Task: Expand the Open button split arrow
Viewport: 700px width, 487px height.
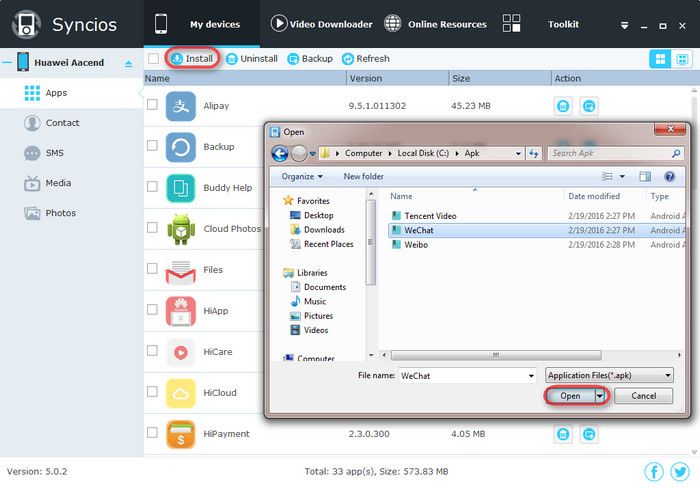Action: point(600,396)
